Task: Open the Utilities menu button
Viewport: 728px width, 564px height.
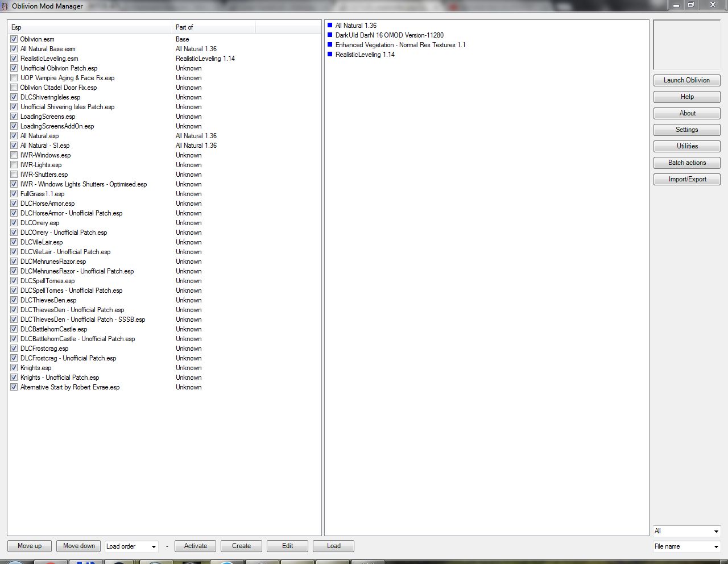Action: click(686, 146)
